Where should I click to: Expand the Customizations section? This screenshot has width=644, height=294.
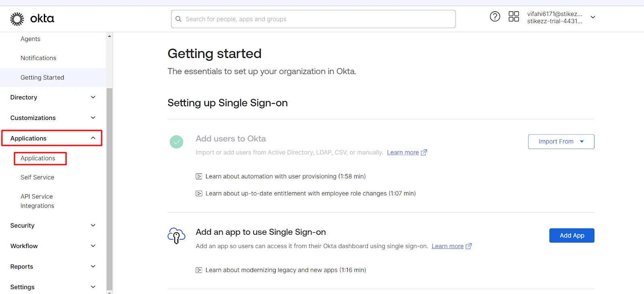point(93,118)
